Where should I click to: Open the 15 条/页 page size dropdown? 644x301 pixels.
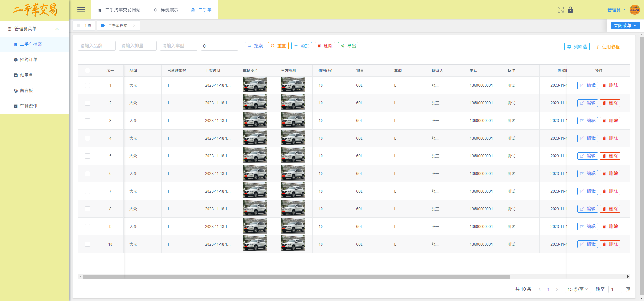pyautogui.click(x=578, y=289)
